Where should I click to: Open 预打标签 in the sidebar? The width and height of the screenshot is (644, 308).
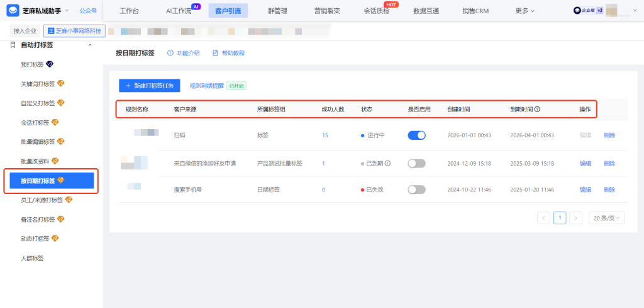point(32,65)
